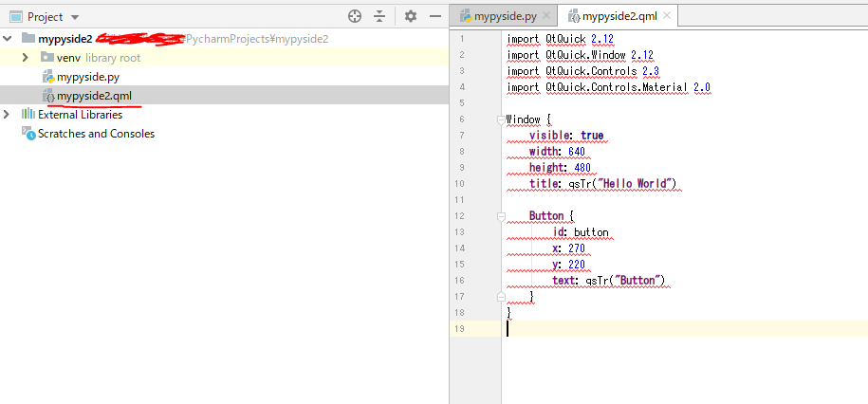
Task: Click the 'Window {' declaration text
Action: (529, 119)
